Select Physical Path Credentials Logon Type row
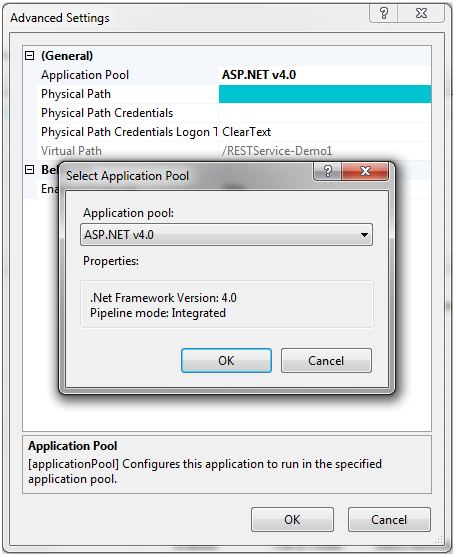The width and height of the screenshot is (456, 557). [x=234, y=132]
